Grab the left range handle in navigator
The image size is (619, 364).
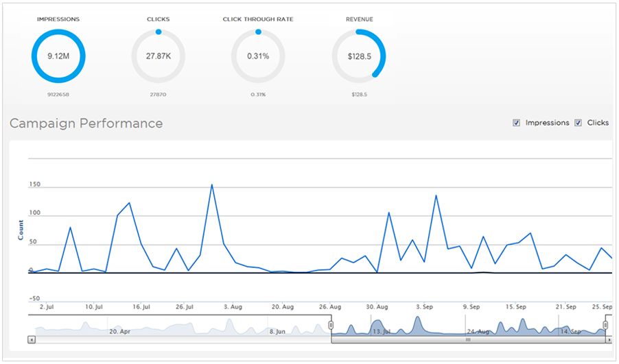tap(331, 325)
